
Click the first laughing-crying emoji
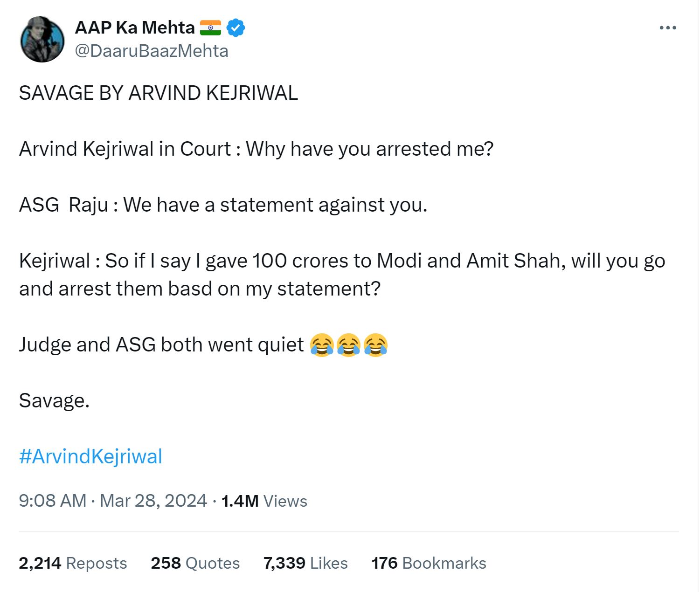(322, 345)
